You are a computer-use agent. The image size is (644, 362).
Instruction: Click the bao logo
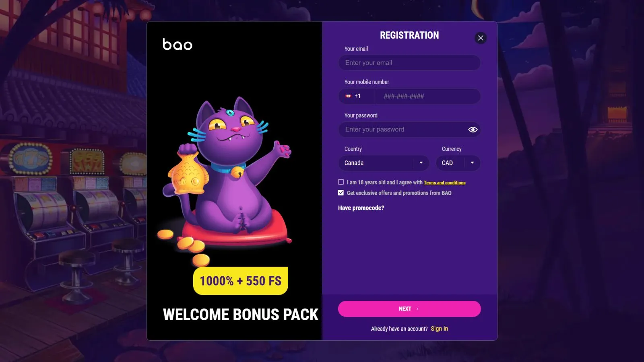click(177, 44)
